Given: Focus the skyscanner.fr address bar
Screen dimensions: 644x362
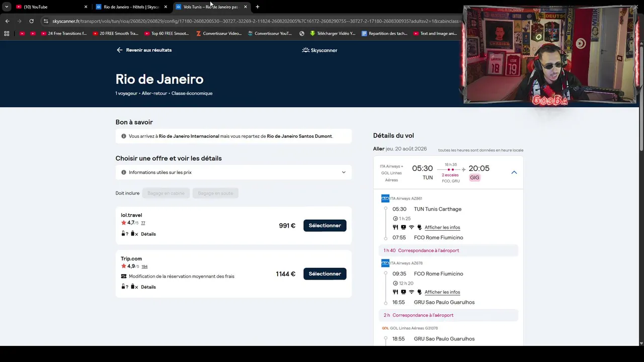Looking at the screenshot, I should click(x=257, y=21).
